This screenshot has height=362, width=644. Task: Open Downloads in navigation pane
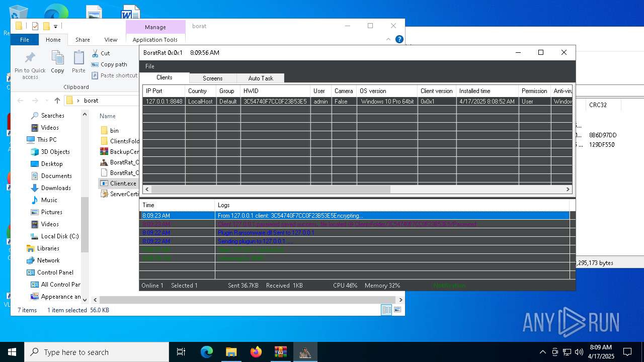pyautogui.click(x=56, y=188)
